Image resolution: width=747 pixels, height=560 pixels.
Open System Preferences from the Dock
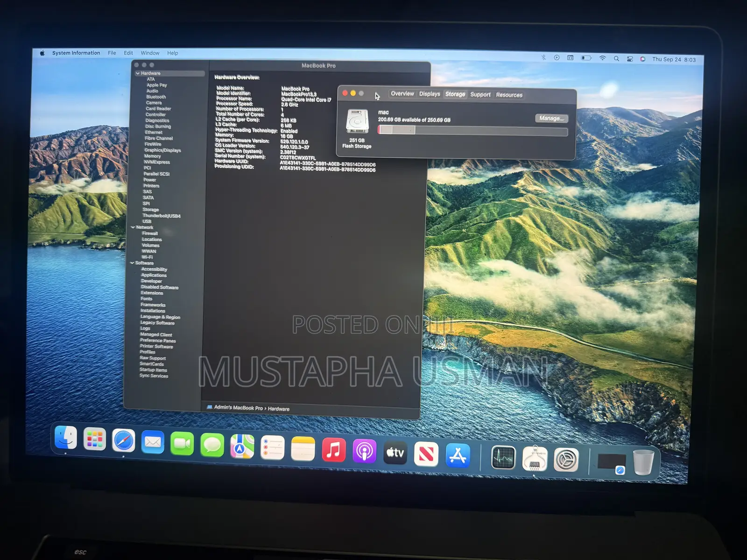click(566, 460)
